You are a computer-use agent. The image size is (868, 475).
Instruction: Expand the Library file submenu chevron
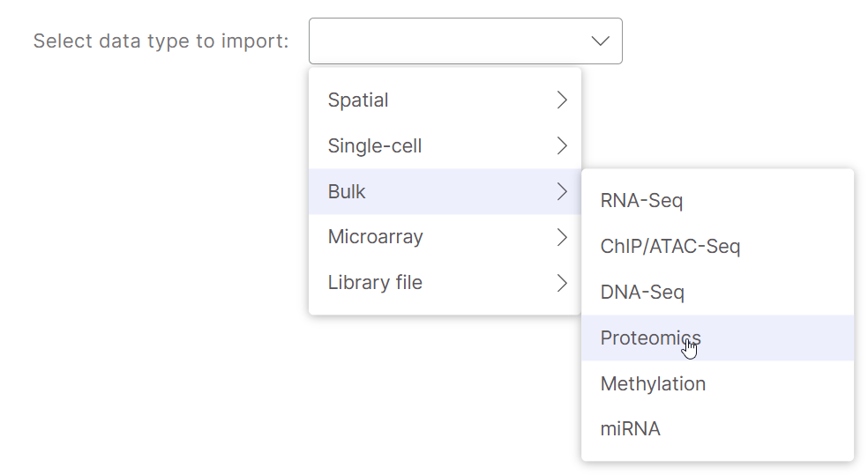coord(562,283)
